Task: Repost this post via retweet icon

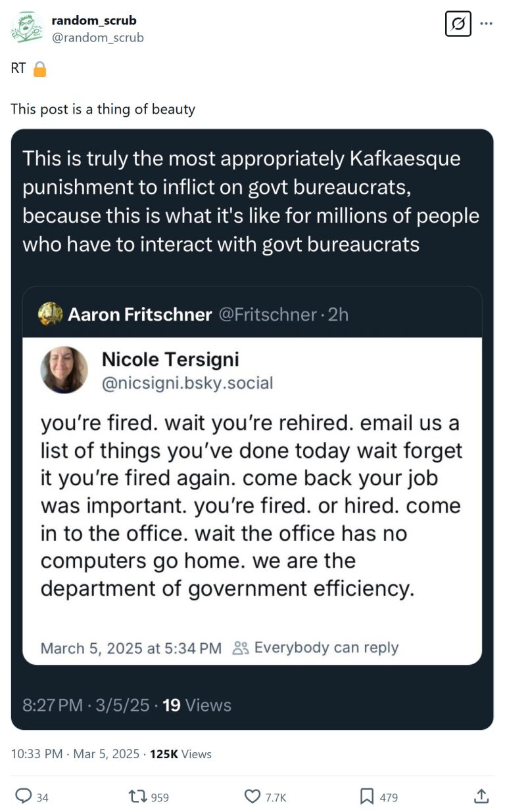Action: point(137,796)
